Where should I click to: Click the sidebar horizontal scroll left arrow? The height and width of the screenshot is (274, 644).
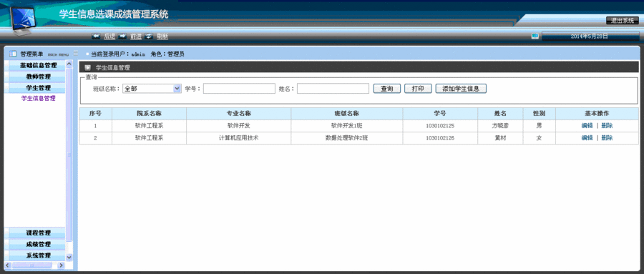(x=7, y=265)
